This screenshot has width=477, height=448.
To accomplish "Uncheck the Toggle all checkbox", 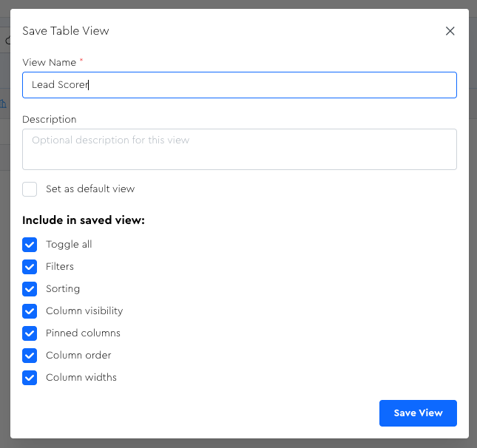I will 30,245.
